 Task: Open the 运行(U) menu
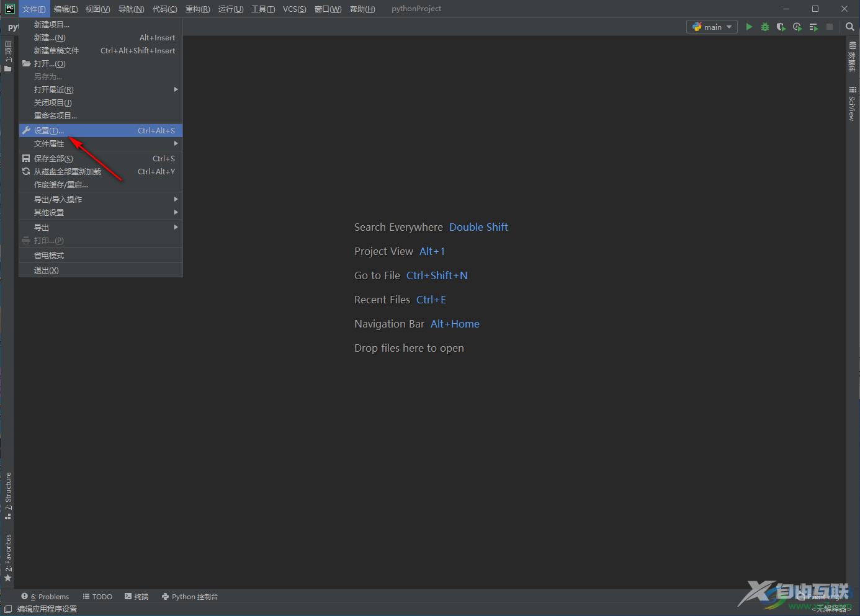click(x=231, y=9)
